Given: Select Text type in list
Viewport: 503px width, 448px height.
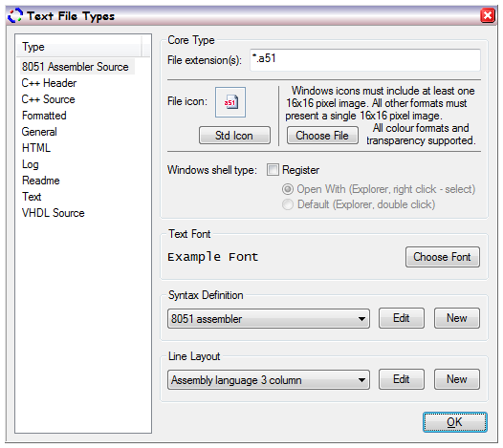Looking at the screenshot, I should 32,197.
